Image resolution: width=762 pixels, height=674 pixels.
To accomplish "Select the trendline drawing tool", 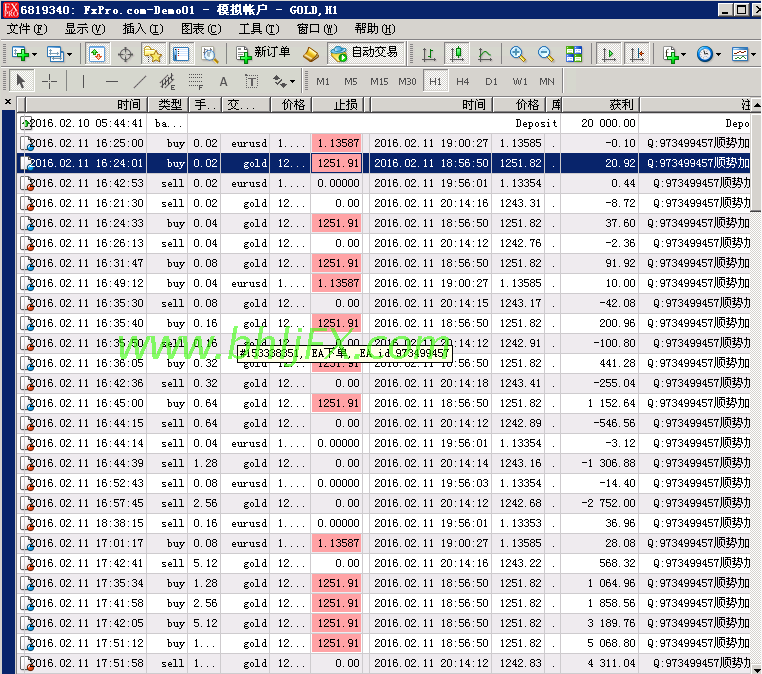I will pos(140,82).
